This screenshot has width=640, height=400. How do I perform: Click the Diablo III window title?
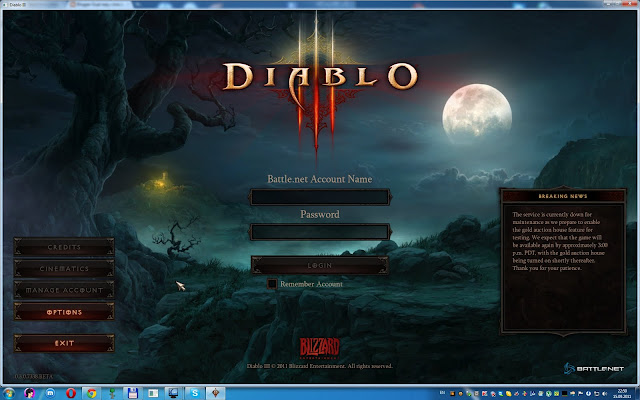click(18, 4)
